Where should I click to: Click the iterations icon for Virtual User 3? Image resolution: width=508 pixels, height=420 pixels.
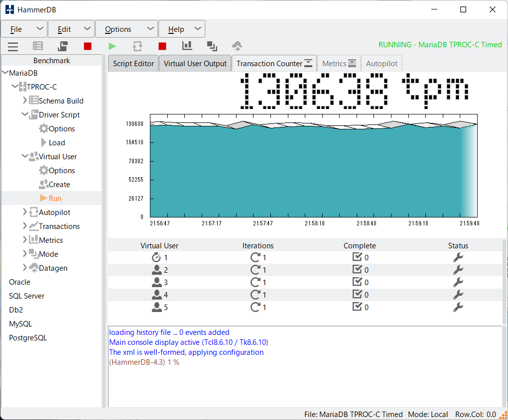click(x=255, y=282)
